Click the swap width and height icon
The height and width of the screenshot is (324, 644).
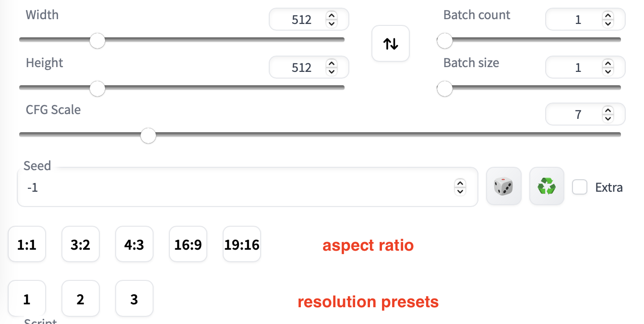pyautogui.click(x=390, y=44)
